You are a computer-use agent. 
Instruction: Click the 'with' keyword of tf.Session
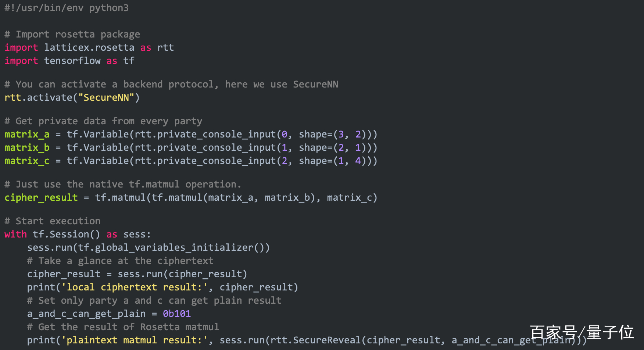[15, 234]
